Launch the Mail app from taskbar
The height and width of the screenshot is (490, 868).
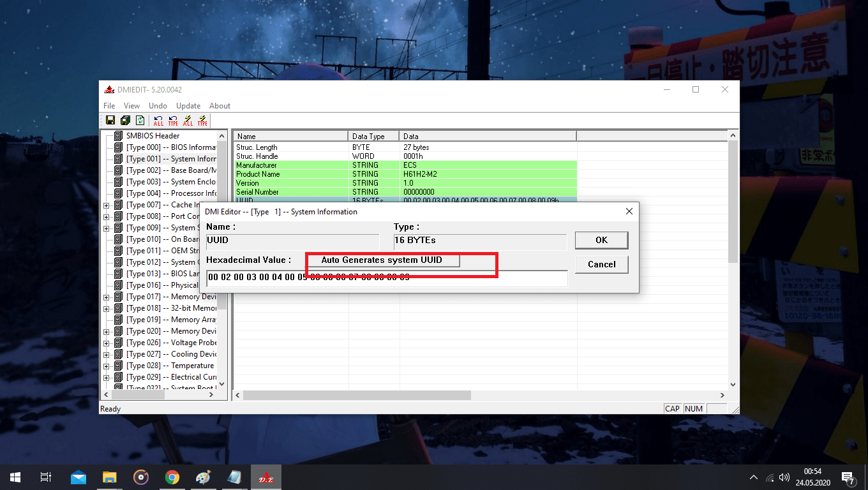79,477
